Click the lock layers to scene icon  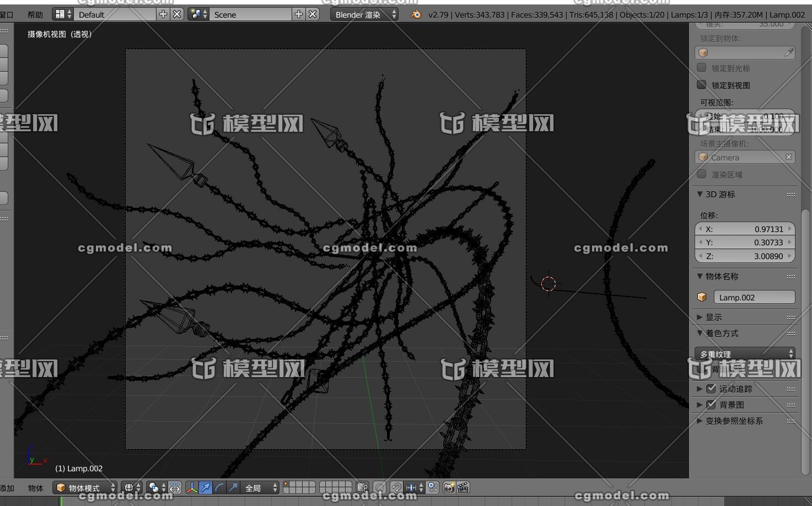point(362,488)
